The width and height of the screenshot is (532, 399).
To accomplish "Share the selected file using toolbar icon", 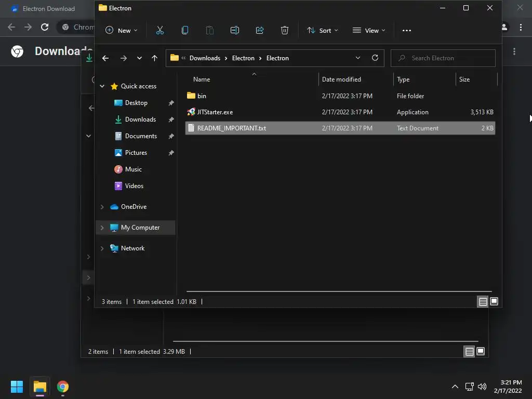I will point(260,31).
